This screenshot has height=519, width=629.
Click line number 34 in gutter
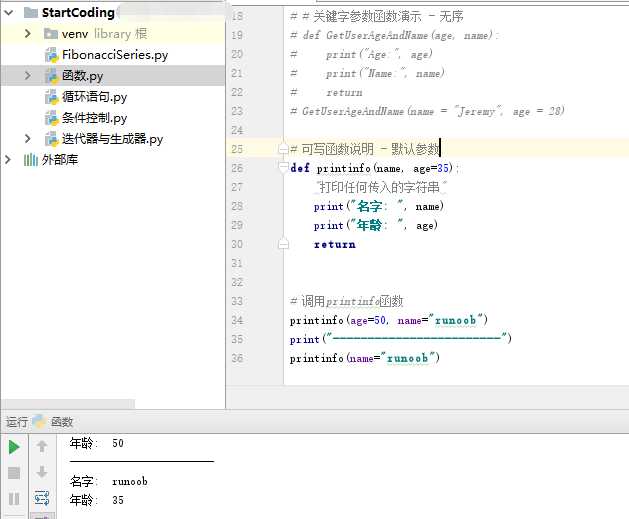pyautogui.click(x=237, y=320)
